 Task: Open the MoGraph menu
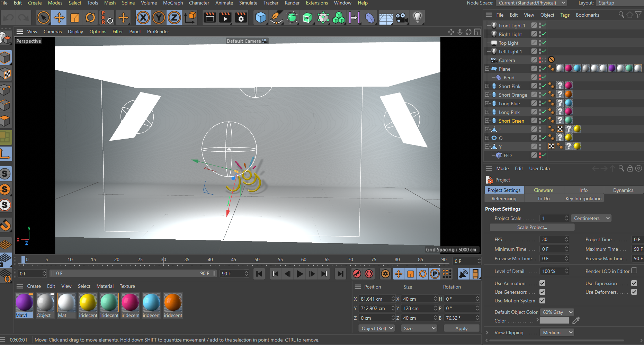coord(173,3)
